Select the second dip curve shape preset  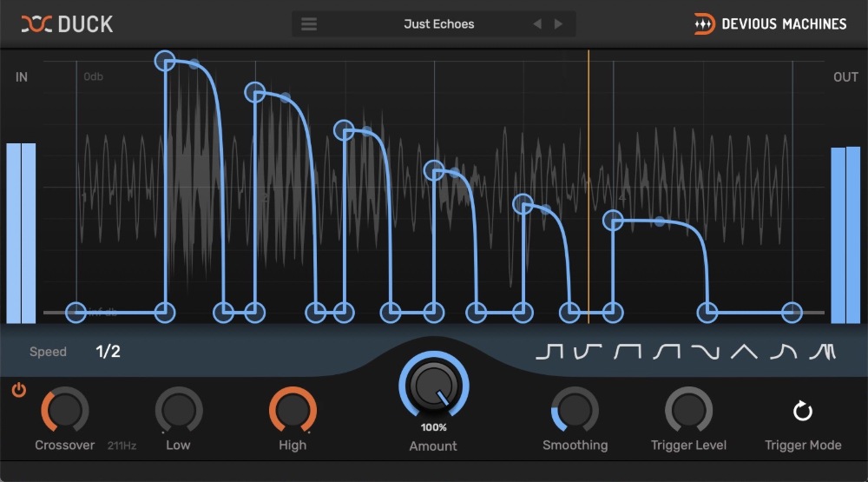(588, 351)
